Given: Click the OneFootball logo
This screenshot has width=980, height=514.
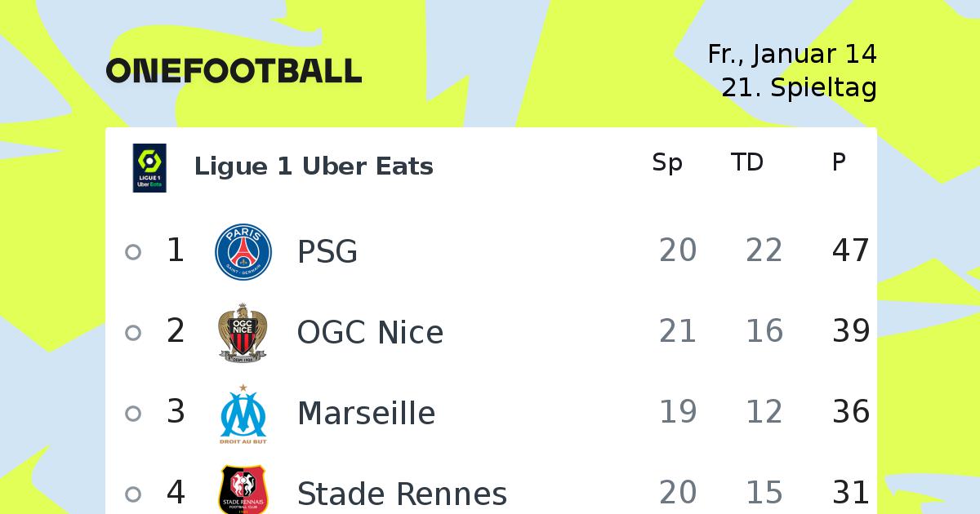Looking at the screenshot, I should pos(234,71).
